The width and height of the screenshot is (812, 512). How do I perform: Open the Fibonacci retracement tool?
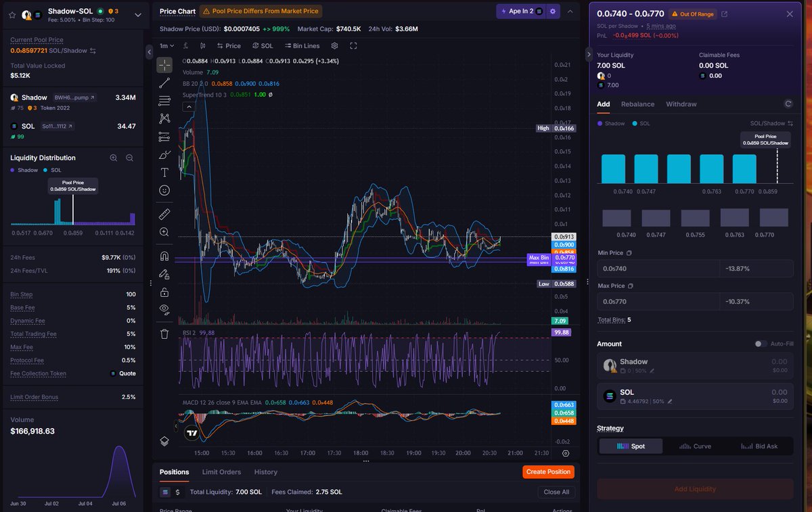(164, 101)
